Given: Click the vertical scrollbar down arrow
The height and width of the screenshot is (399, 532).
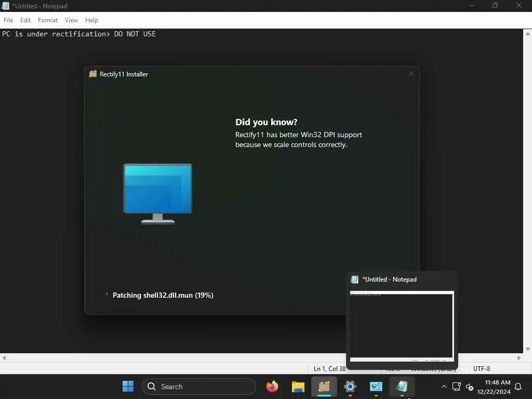Looking at the screenshot, I should (528, 349).
